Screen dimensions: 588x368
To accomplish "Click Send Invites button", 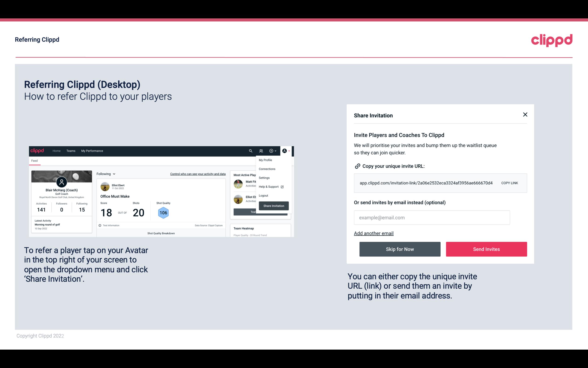I will (486, 249).
